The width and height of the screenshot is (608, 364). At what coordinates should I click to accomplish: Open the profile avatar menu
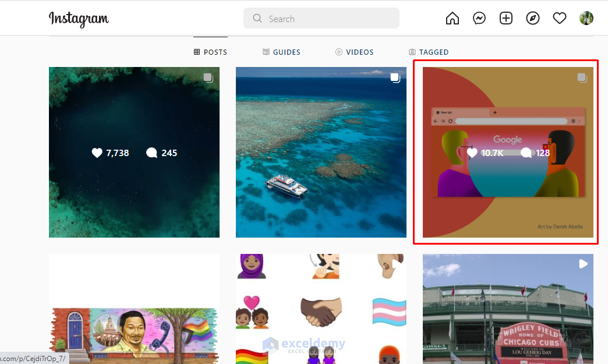pos(586,18)
